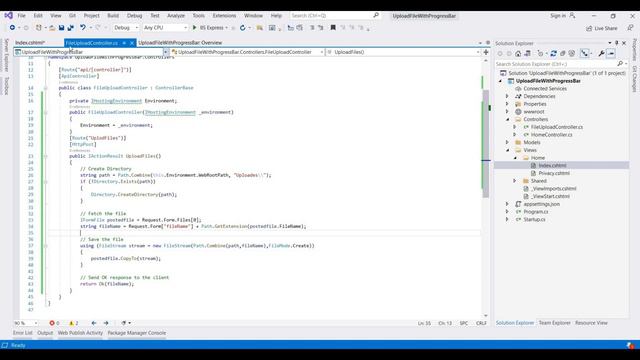This screenshot has height=360, width=640.
Task: Select FileUploadController.cs in Solution Explorer
Action: pyautogui.click(x=557, y=127)
